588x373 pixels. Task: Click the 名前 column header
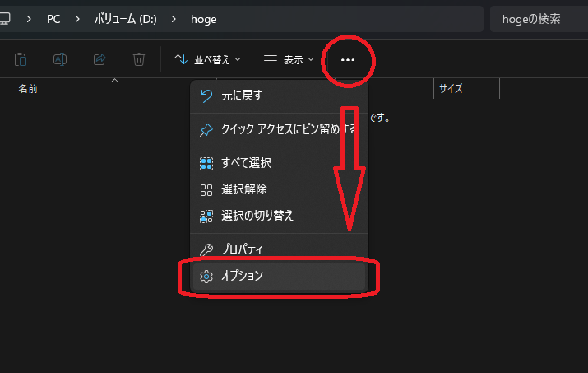tap(28, 89)
